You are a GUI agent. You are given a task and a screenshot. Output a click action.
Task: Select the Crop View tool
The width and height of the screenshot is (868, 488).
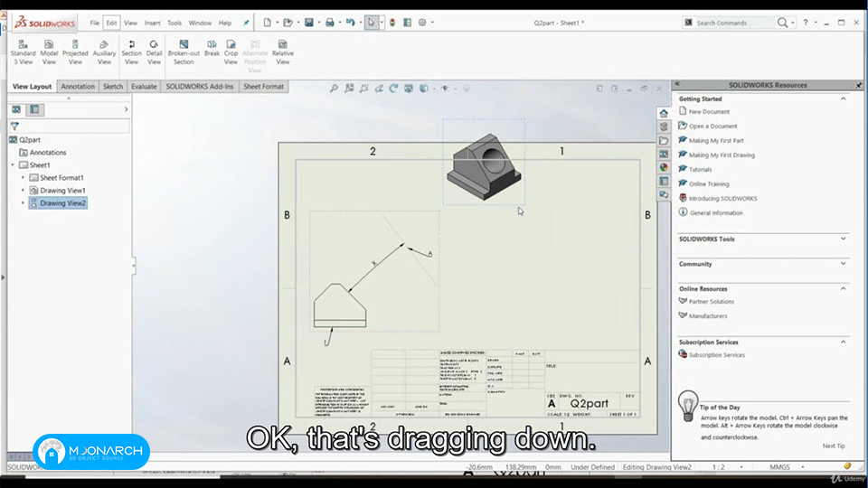tap(231, 52)
